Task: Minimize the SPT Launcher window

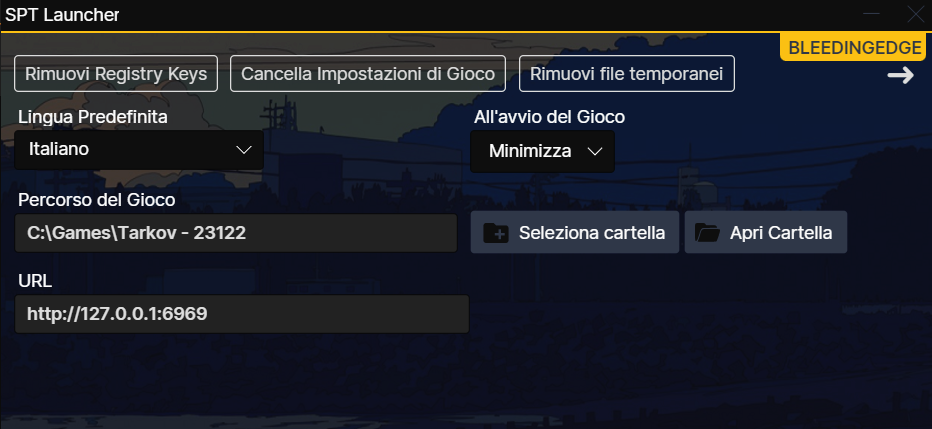Action: [x=871, y=14]
